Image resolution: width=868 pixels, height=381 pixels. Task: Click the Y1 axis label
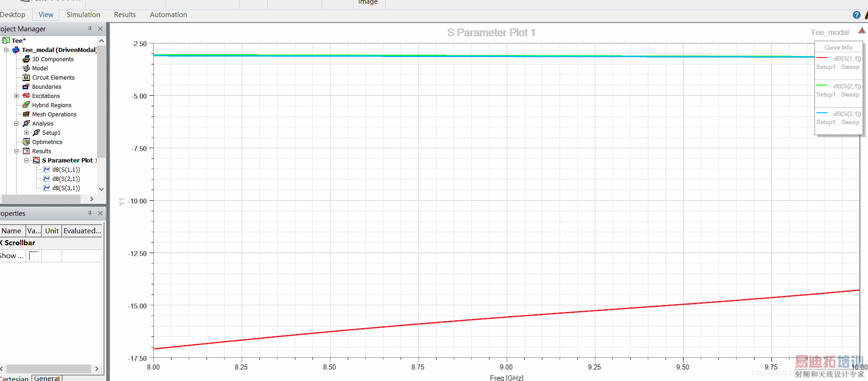coord(122,202)
